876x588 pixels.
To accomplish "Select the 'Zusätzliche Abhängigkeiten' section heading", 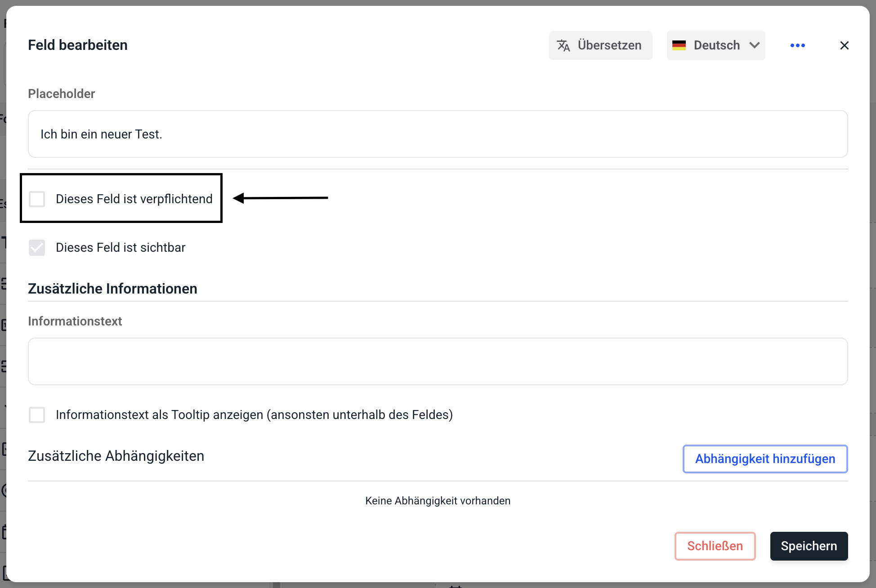I will 116,456.
